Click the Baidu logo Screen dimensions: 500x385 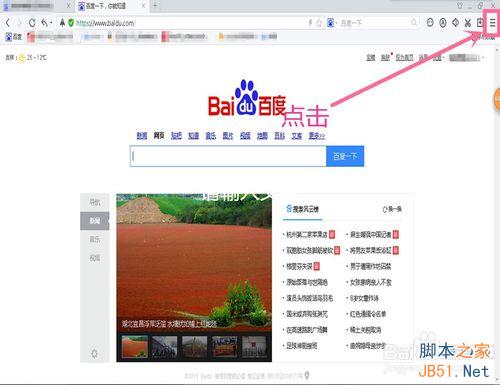247,98
